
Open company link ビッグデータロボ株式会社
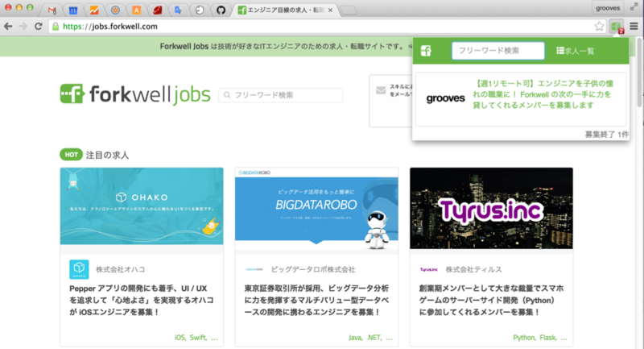point(313,269)
